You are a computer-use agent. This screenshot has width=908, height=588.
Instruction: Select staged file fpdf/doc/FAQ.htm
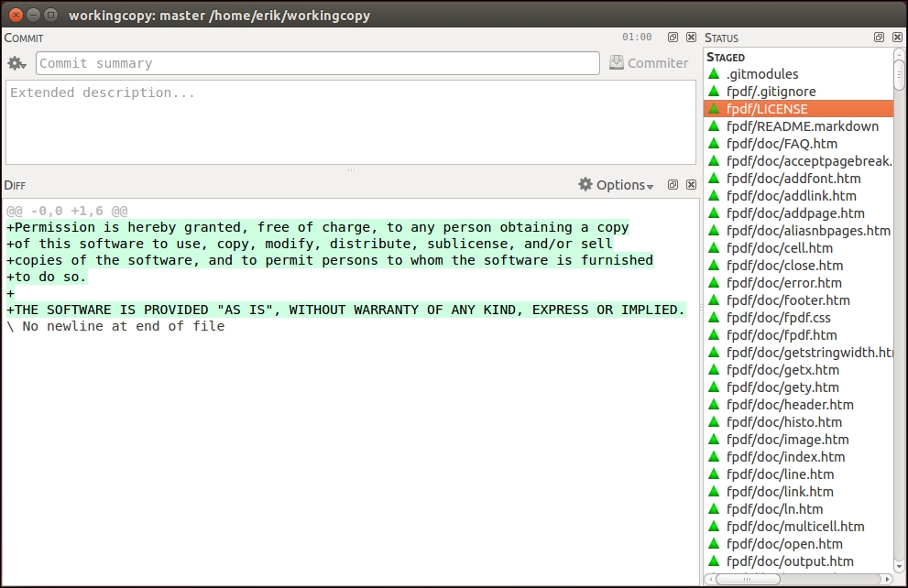pyautogui.click(x=799, y=144)
